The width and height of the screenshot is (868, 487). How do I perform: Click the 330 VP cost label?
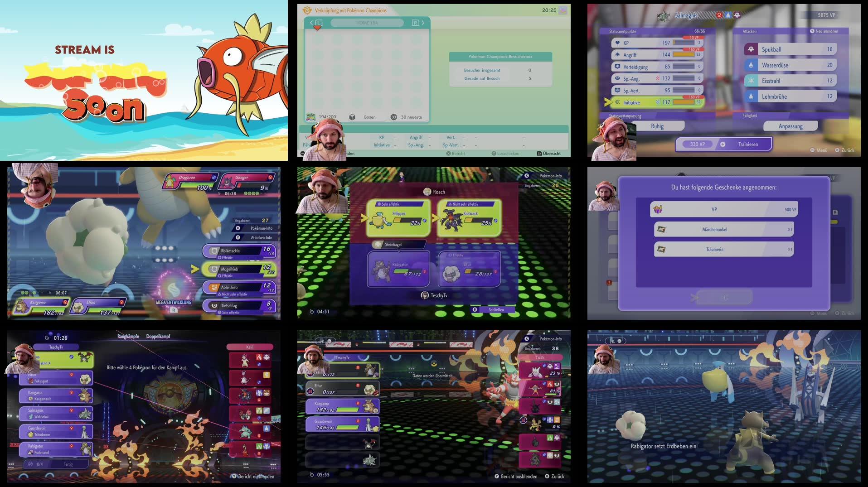pyautogui.click(x=697, y=144)
